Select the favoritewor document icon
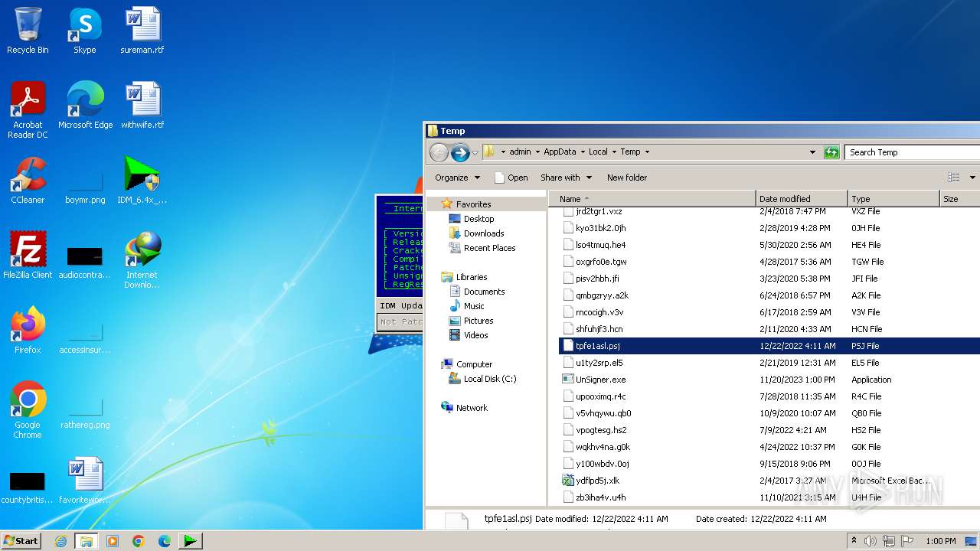The width and height of the screenshot is (980, 551). point(85,481)
